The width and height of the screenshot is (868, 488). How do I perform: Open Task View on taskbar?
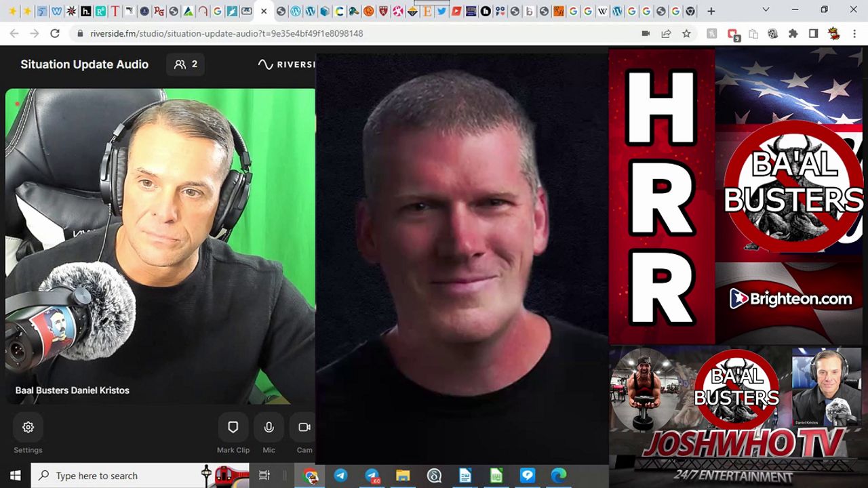point(264,476)
